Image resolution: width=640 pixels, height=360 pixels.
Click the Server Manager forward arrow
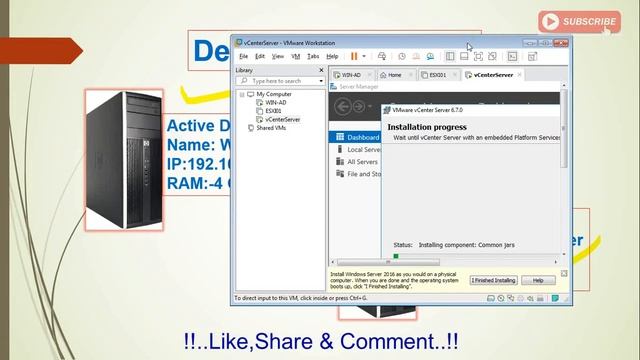(358, 107)
